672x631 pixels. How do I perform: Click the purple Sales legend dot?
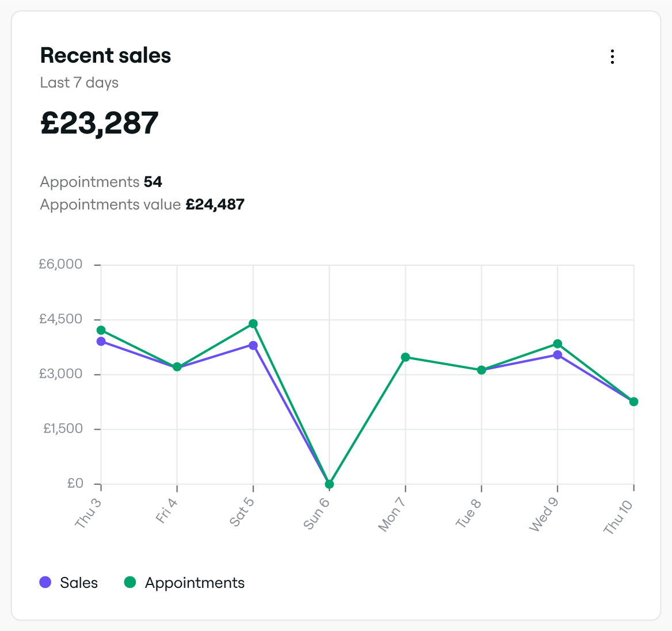pos(45,582)
